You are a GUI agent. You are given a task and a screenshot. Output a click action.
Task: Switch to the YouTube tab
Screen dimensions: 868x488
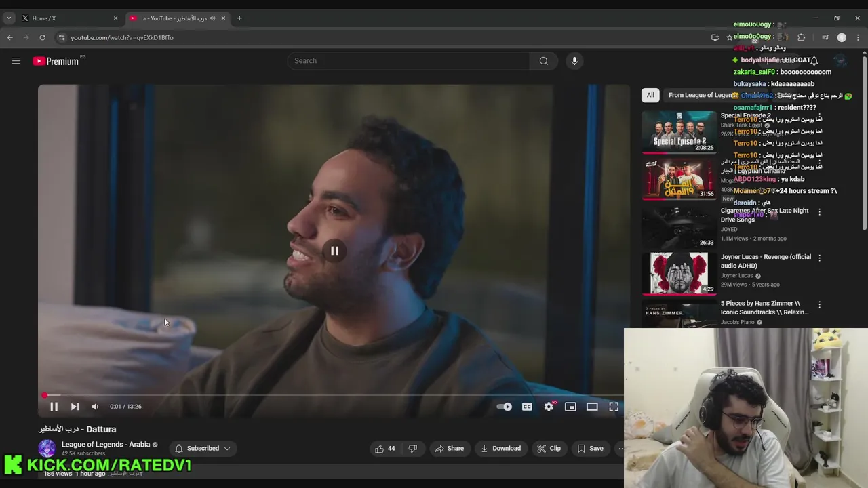point(178,18)
